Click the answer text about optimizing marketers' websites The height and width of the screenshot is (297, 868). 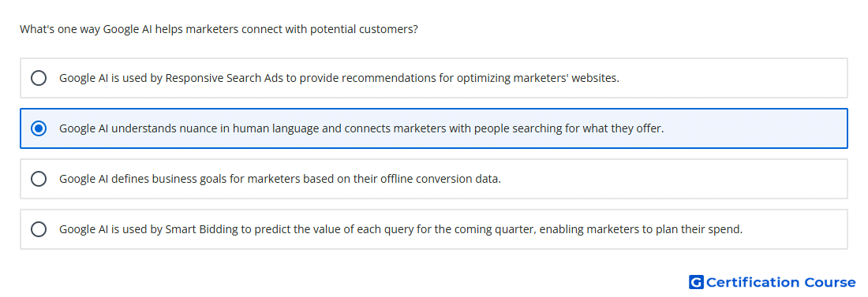click(x=339, y=78)
